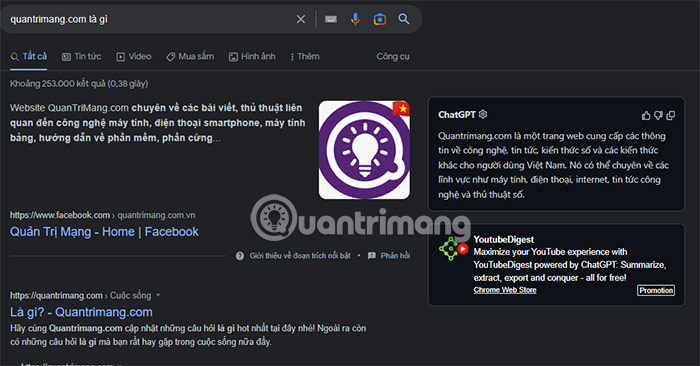Open Google Lens image search camera icon
700x366 pixels.
380,19
